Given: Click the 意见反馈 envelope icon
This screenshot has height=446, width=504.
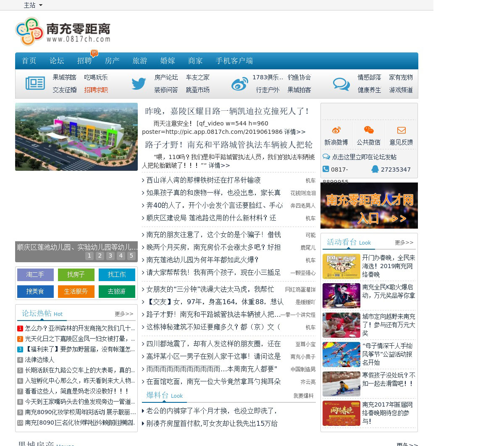Looking at the screenshot, I should tap(401, 130).
